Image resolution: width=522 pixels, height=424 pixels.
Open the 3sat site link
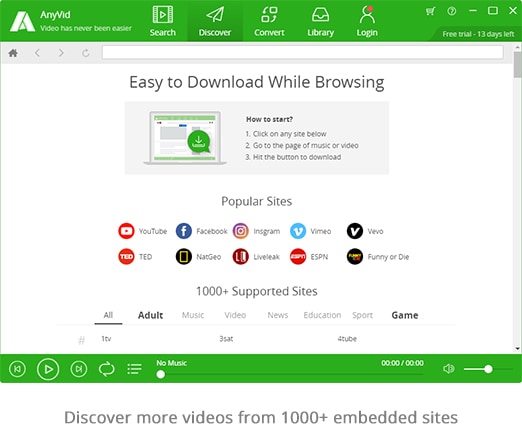pos(226,339)
